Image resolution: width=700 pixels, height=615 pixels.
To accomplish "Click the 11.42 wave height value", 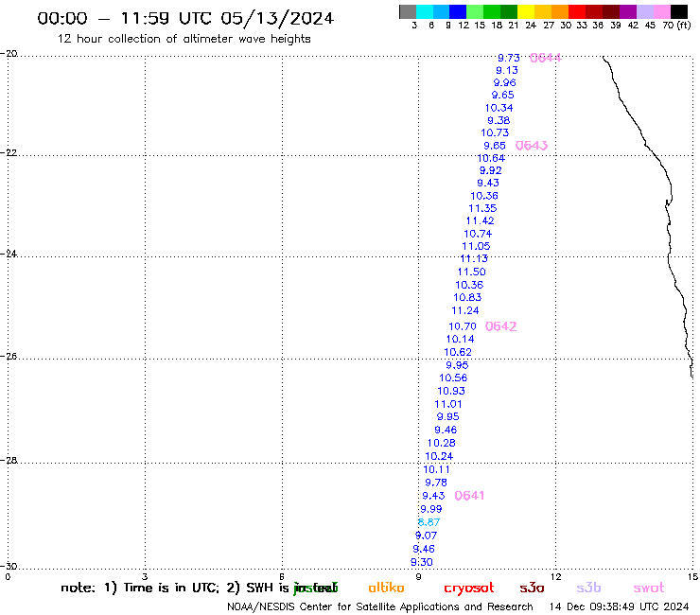I will click(480, 221).
